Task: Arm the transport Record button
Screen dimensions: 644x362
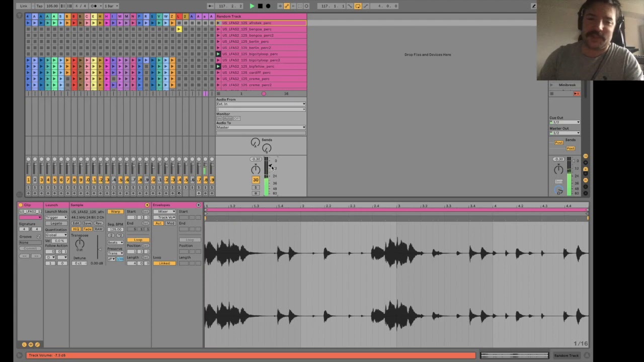Action: point(268,6)
